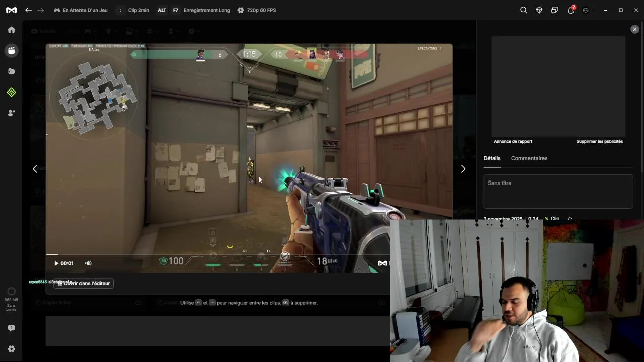This screenshot has height=362, width=644.
Task: Go to the next clip
Action: (463, 169)
